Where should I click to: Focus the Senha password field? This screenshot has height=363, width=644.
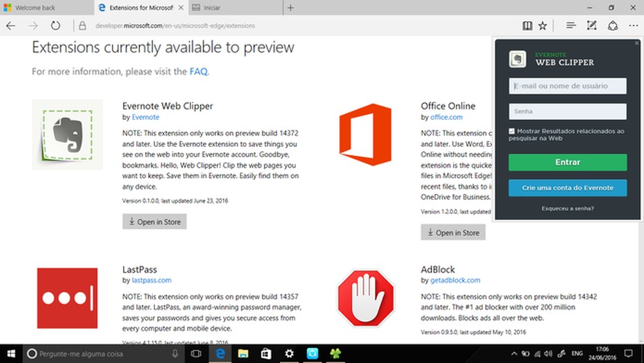567,111
